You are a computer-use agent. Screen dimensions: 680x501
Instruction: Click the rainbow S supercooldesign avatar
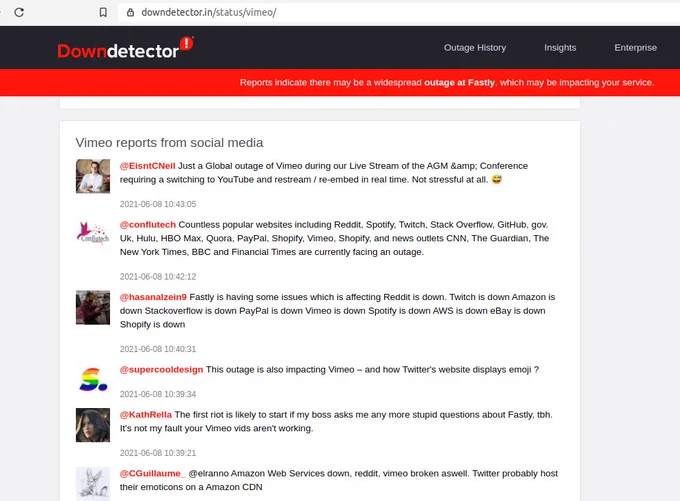[93, 380]
